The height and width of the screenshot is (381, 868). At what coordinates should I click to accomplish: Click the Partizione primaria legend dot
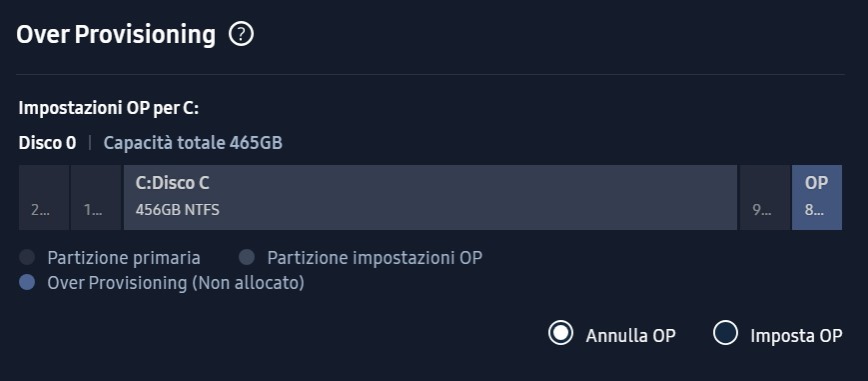coord(27,257)
